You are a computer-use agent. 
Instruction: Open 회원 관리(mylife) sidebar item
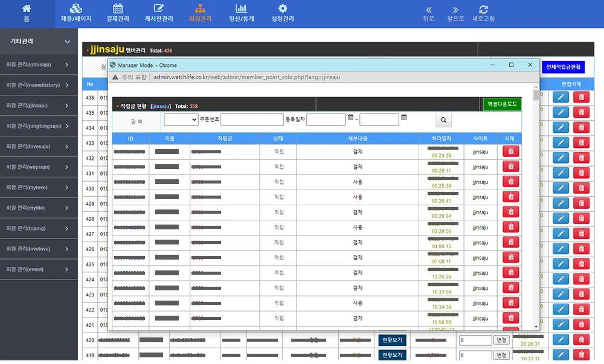pyautogui.click(x=39, y=208)
